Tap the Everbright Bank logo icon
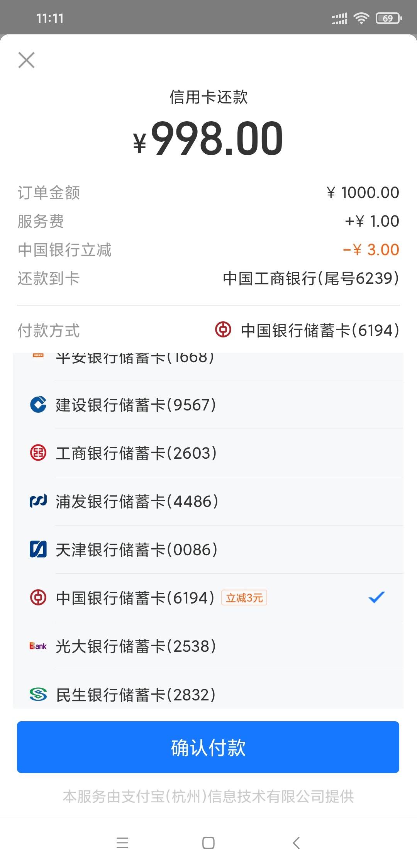Viewport: 417px width, 868px height. (38, 646)
